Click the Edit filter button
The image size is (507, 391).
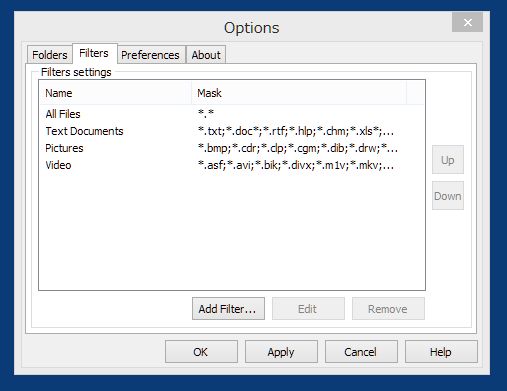pyautogui.click(x=308, y=309)
